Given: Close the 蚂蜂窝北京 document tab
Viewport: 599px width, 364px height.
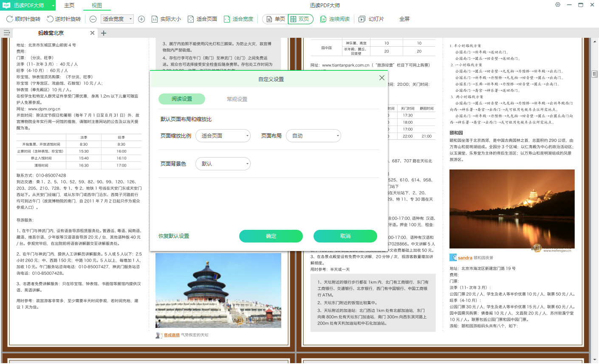Looking at the screenshot, I should 92,33.
